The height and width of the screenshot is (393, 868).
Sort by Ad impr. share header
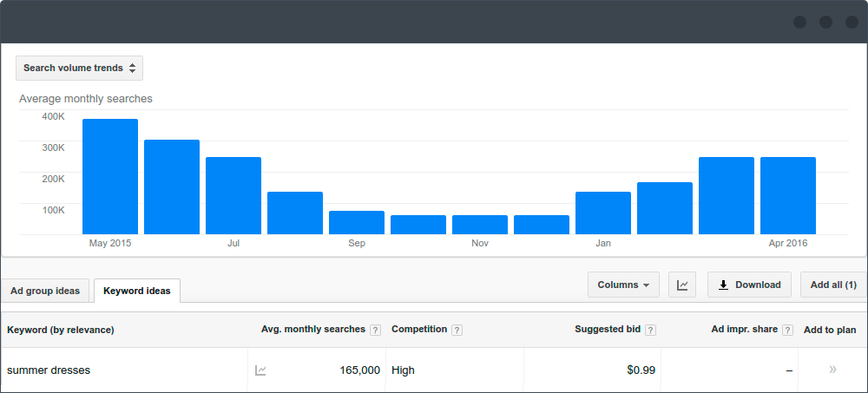[x=745, y=330]
